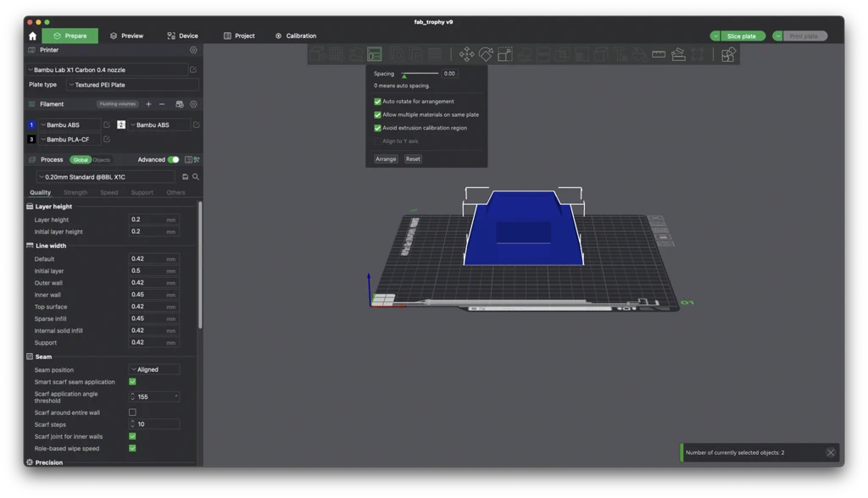Open the settings list icon beside Advanced toggle
The height and width of the screenshot is (498, 868).
(188, 160)
